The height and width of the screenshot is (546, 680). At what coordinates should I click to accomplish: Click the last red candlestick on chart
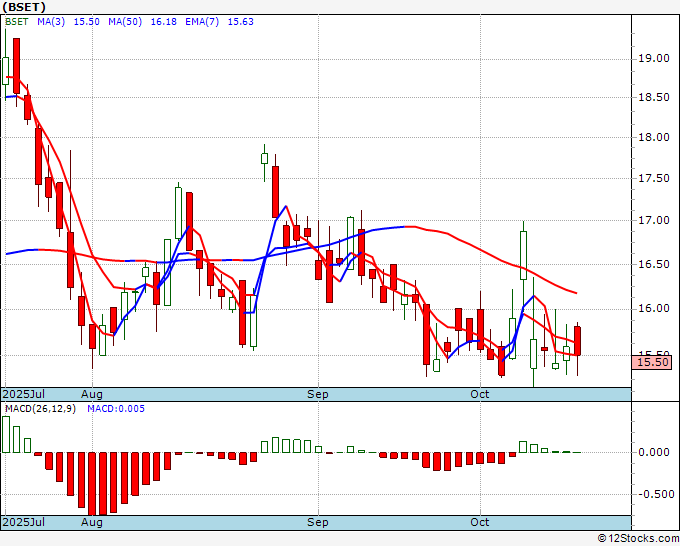[577, 341]
